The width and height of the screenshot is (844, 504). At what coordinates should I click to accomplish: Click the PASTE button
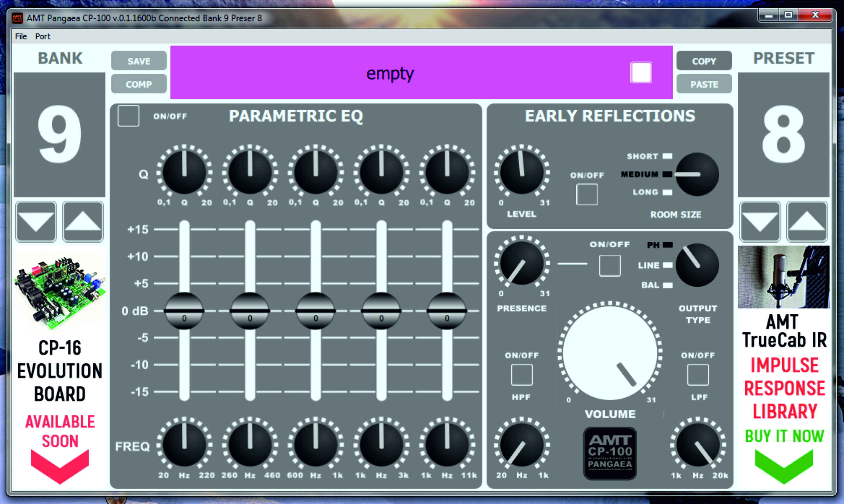pyautogui.click(x=704, y=84)
